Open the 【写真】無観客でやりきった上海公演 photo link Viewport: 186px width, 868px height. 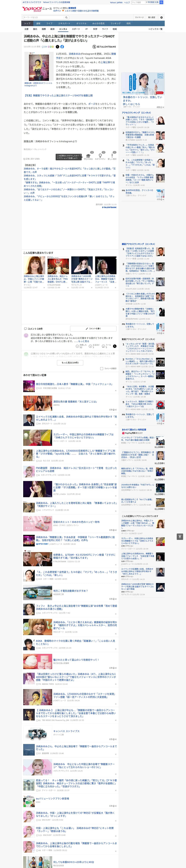pyautogui.click(x=58, y=95)
